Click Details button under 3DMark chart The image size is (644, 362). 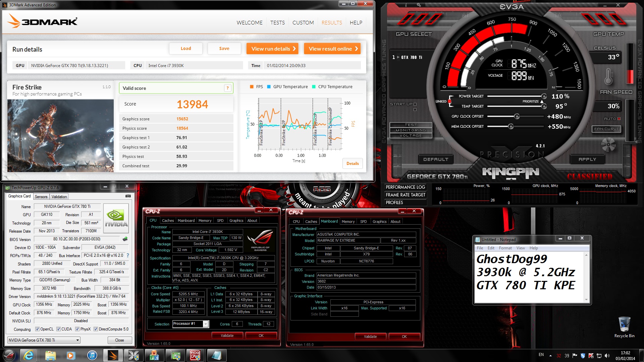(353, 164)
